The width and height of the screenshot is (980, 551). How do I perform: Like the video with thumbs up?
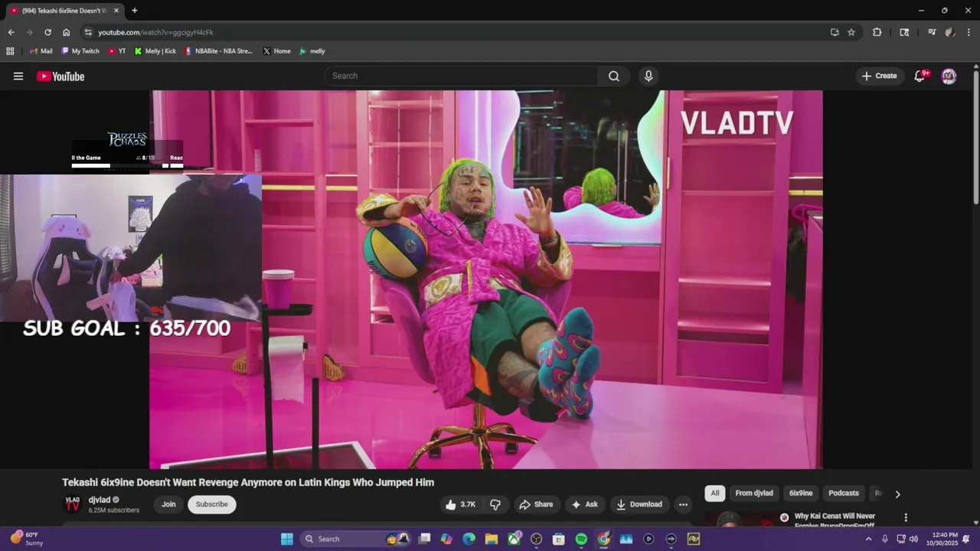point(461,504)
